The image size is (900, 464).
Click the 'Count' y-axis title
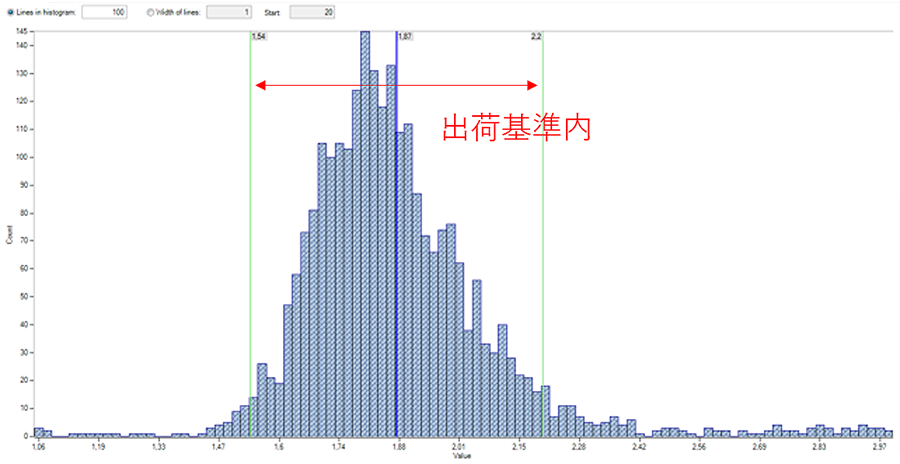(9, 234)
